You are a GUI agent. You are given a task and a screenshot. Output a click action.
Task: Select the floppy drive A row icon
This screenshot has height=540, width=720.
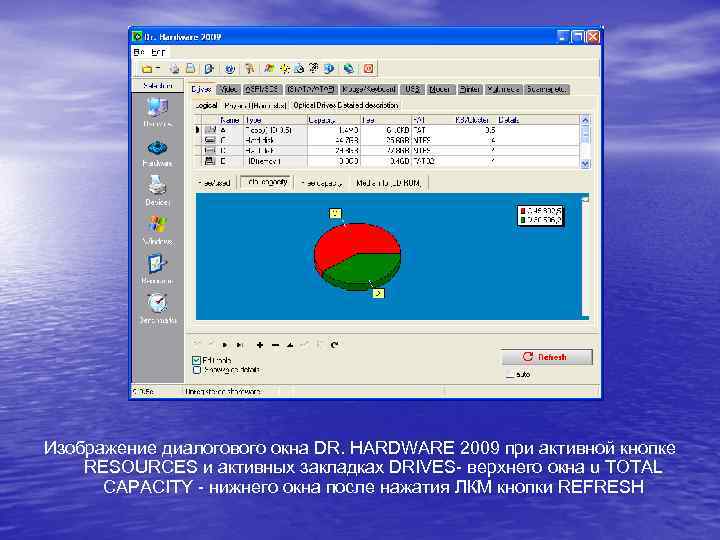point(210,130)
